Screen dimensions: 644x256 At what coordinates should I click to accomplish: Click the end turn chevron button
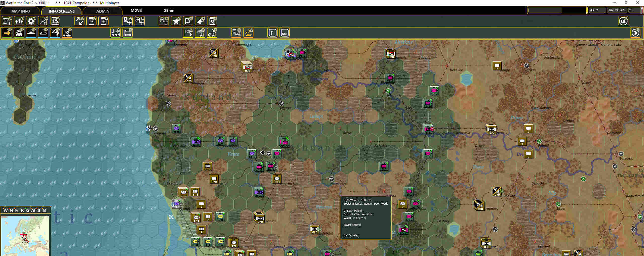point(635,33)
